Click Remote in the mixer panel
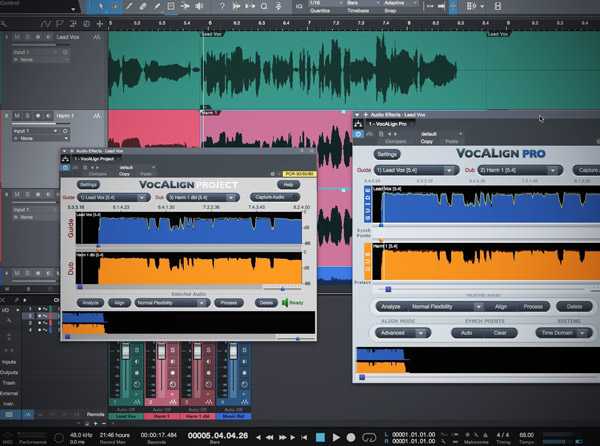The height and width of the screenshot is (446, 600). (95, 414)
